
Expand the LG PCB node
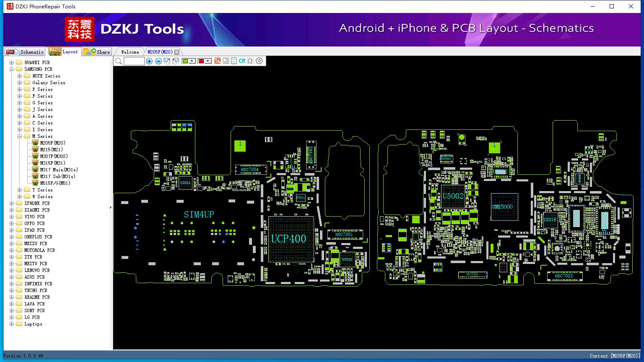click(12, 318)
